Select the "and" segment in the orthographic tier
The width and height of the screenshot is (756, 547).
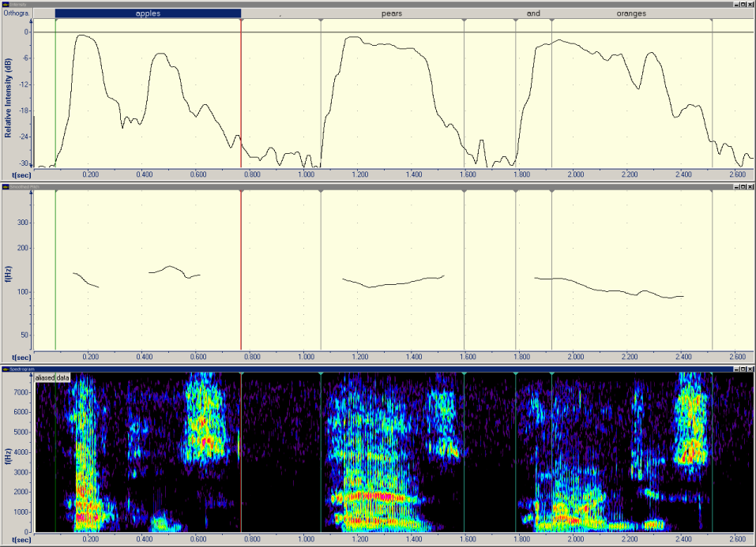[533, 13]
